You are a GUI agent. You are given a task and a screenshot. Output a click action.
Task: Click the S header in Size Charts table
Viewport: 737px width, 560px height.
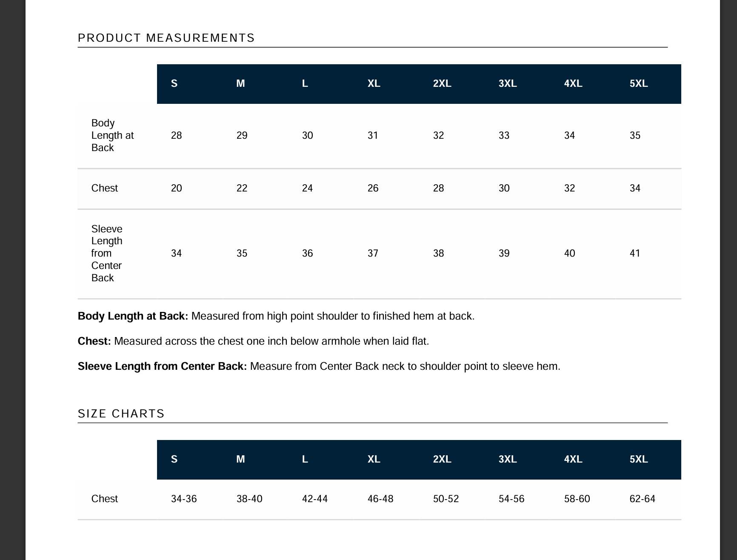click(x=174, y=460)
